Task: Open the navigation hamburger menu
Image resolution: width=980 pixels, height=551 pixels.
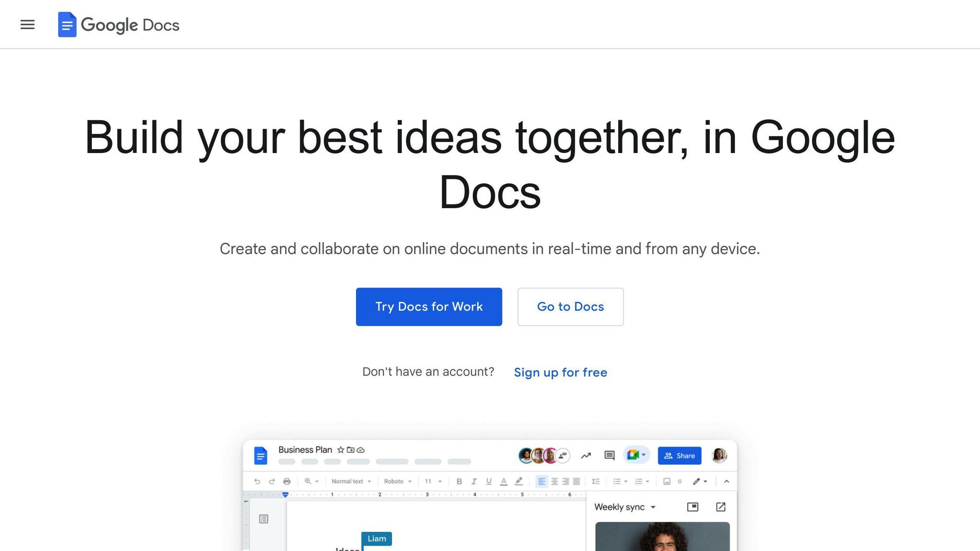Action: point(27,24)
